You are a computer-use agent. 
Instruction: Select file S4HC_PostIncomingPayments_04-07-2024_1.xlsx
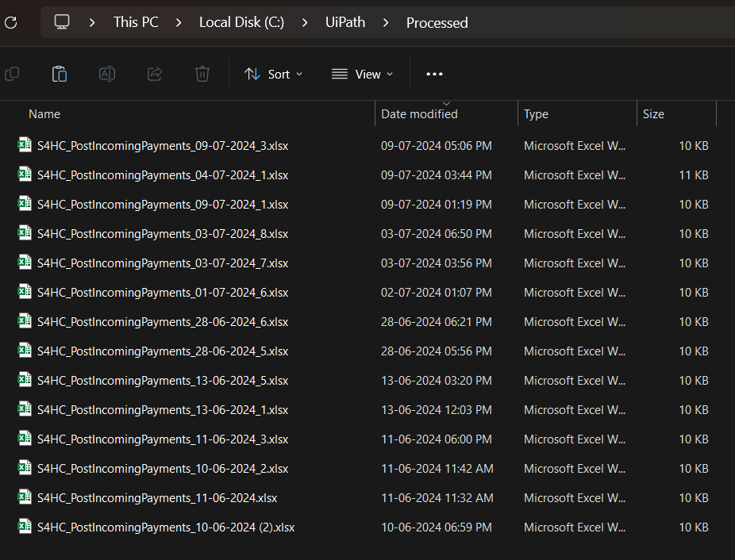(x=163, y=175)
